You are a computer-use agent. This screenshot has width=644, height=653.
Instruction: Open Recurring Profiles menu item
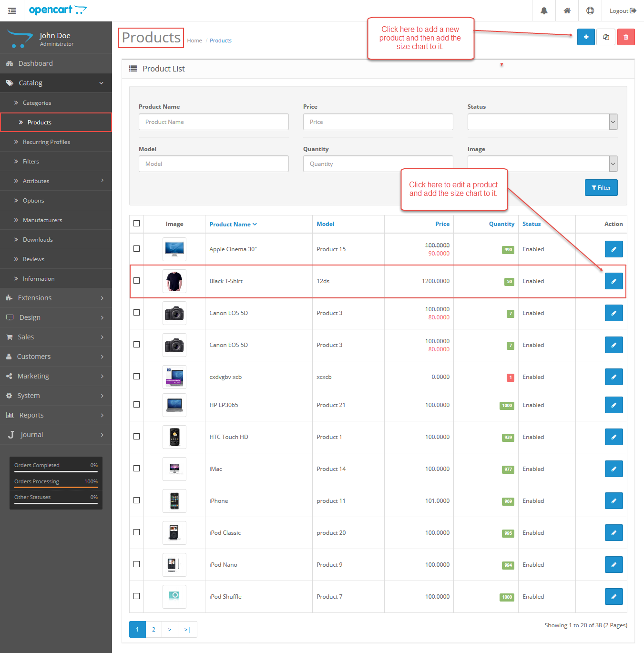point(56,142)
